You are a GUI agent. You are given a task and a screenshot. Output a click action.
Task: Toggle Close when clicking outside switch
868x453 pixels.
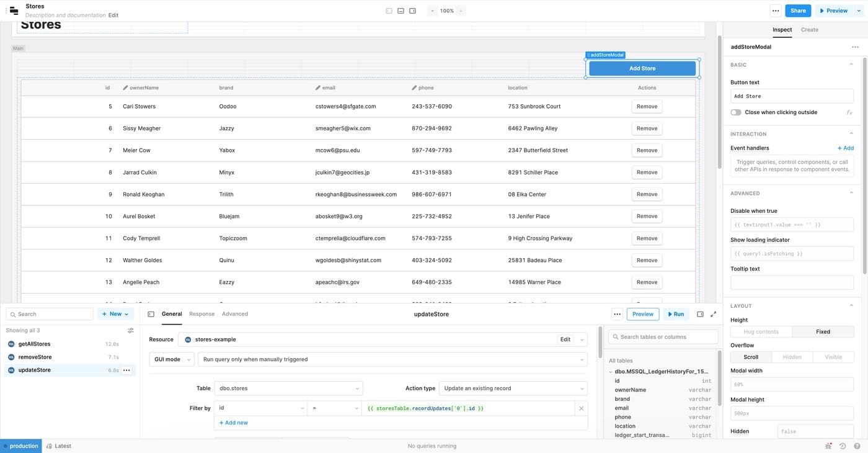[736, 112]
